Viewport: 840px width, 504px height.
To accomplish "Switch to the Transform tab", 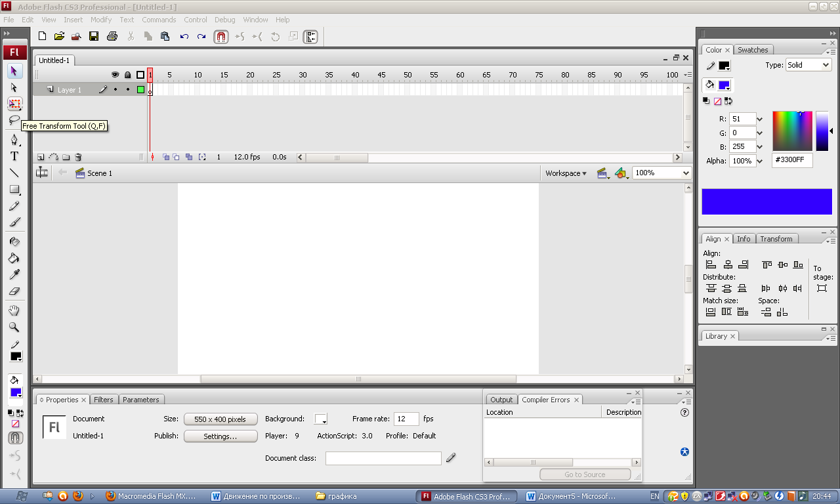I will [776, 239].
